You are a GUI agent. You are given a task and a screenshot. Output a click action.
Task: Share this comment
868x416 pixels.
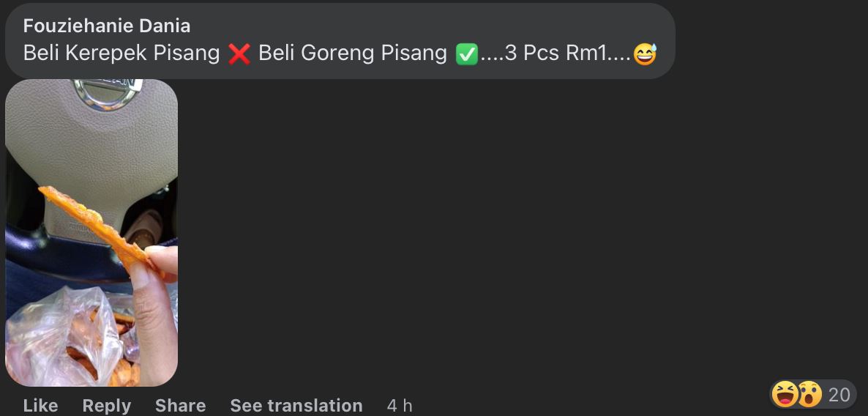pos(180,405)
